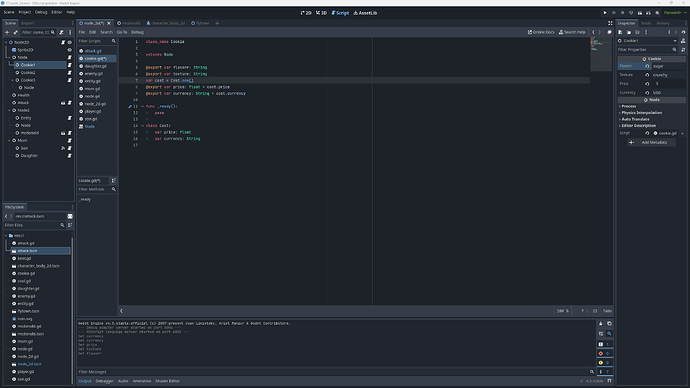Expand the Process section

pos(628,106)
